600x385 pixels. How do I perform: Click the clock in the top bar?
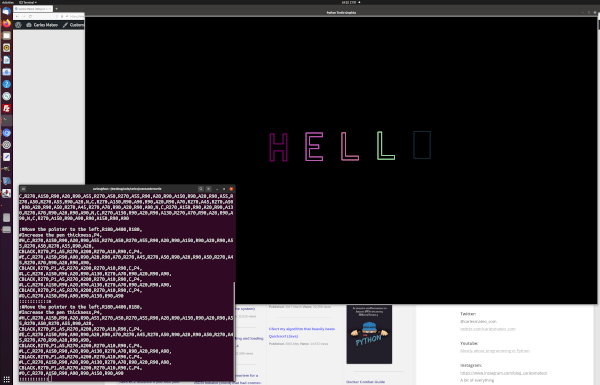pyautogui.click(x=350, y=2)
